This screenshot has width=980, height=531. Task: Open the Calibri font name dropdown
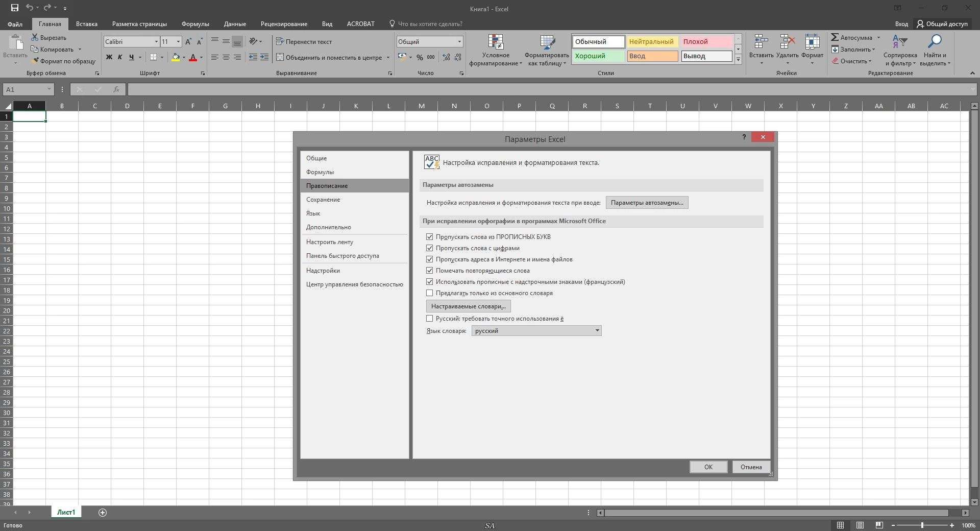pyautogui.click(x=156, y=42)
